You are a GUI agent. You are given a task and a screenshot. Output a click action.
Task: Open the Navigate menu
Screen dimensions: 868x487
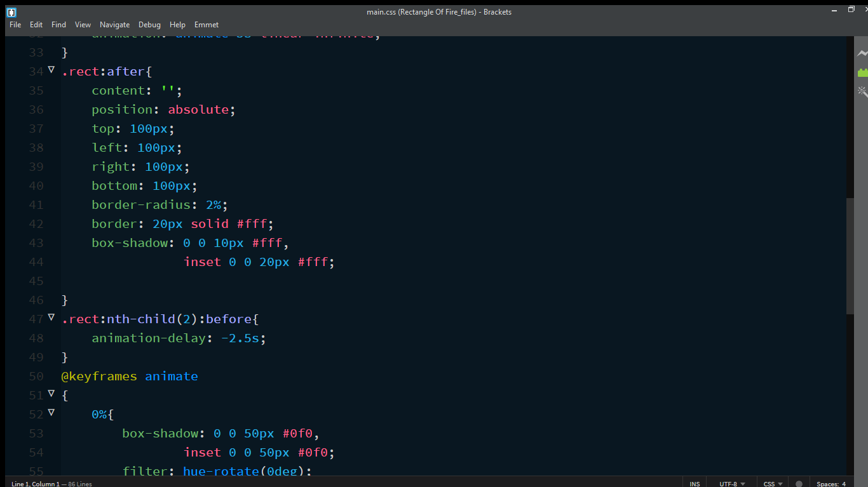pos(114,25)
